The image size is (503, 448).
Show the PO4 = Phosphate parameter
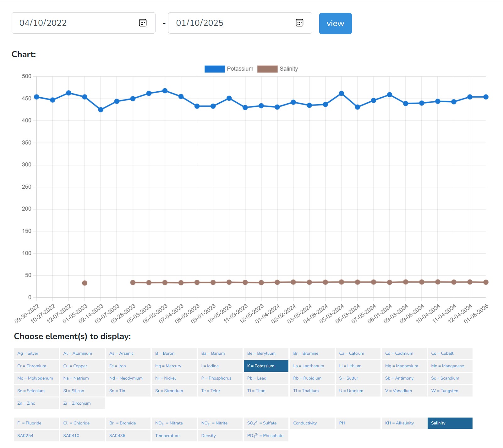[266, 436]
